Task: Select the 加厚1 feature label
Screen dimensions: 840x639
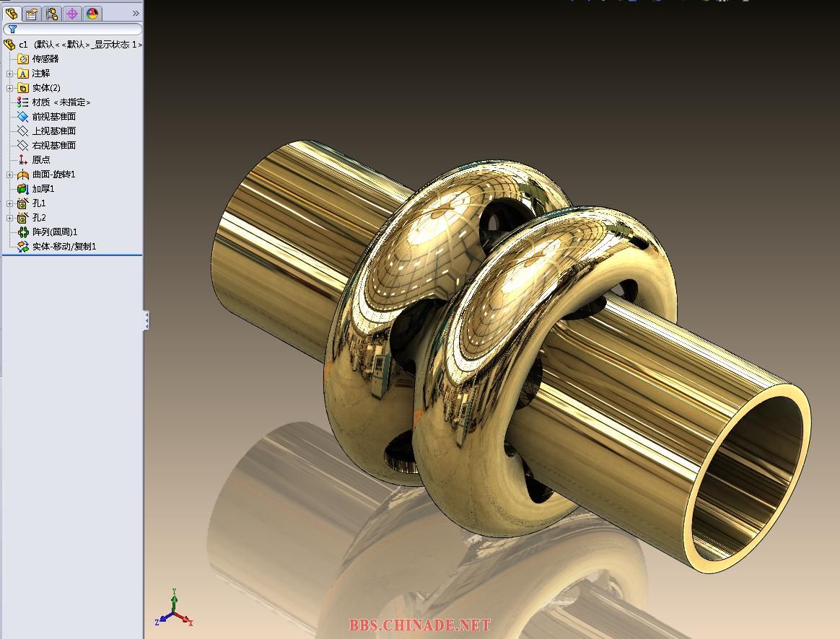Action: click(x=43, y=189)
